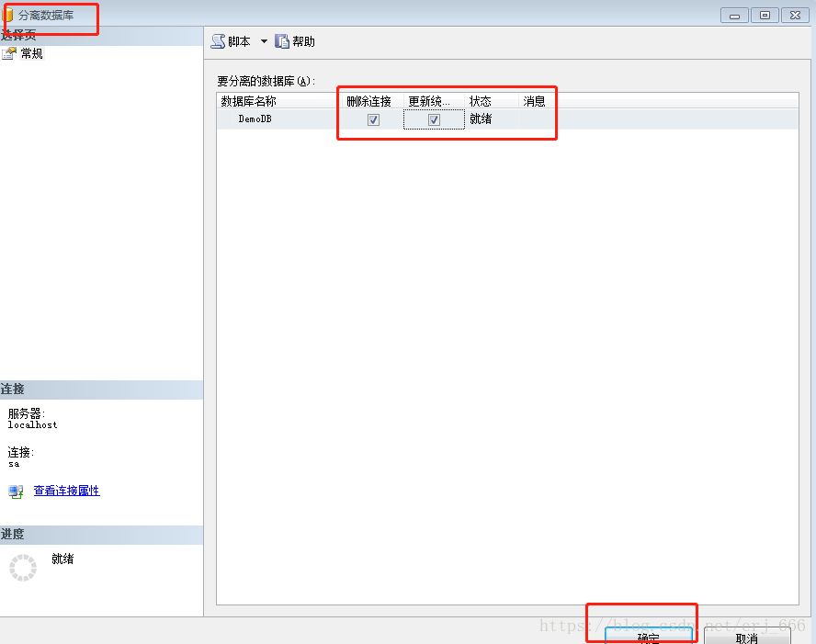Open the Script dropdown arrow

point(264,41)
